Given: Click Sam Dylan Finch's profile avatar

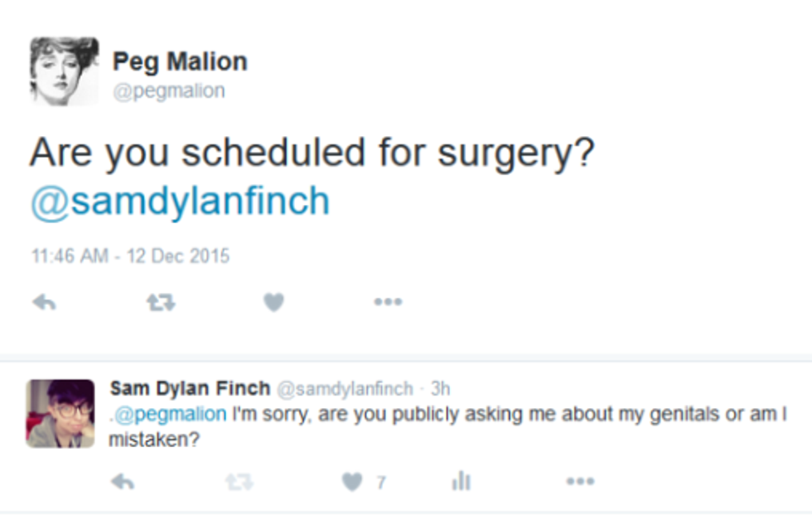Looking at the screenshot, I should click(x=60, y=413).
